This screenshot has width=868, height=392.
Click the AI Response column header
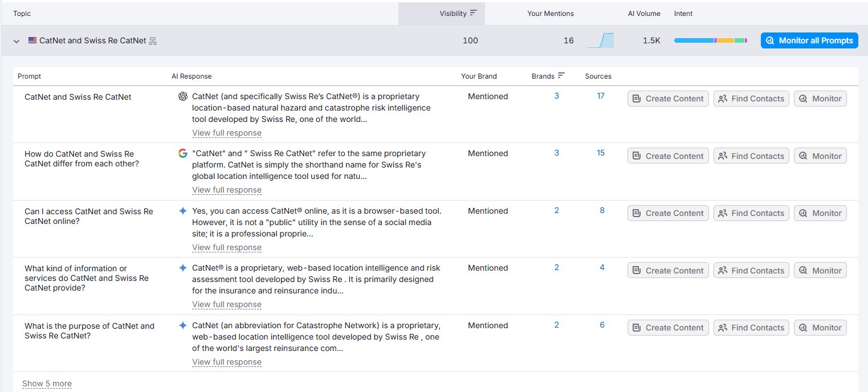[x=191, y=76]
